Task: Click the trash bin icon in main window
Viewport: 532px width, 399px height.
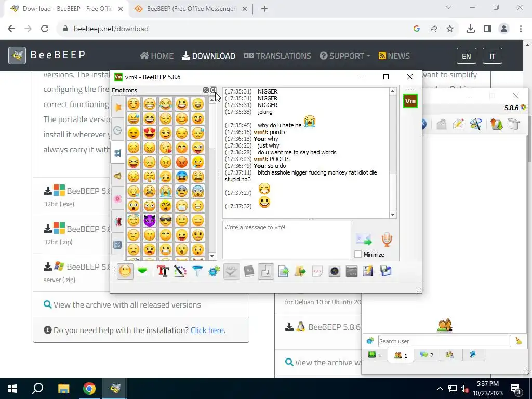Action: click(x=514, y=124)
